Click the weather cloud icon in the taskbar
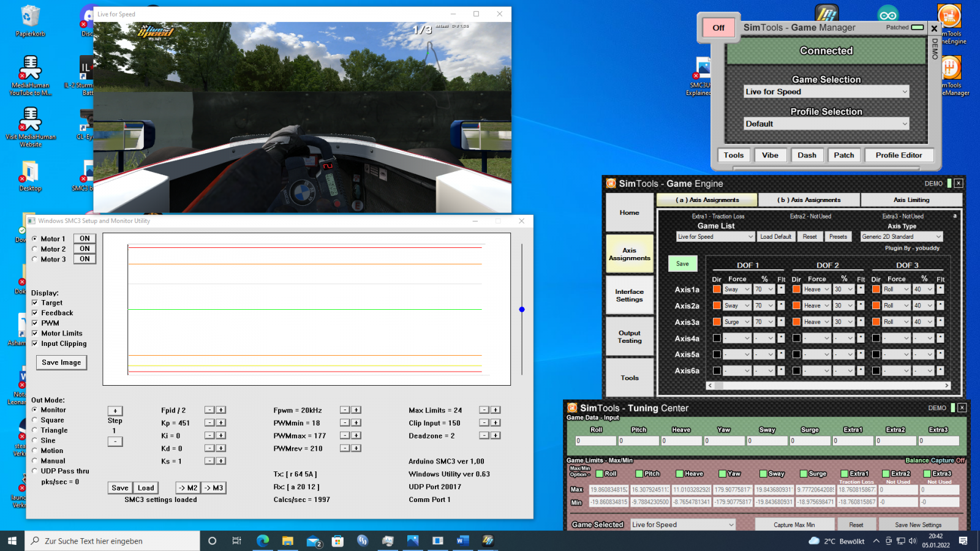Image resolution: width=980 pixels, height=551 pixels. click(814, 541)
